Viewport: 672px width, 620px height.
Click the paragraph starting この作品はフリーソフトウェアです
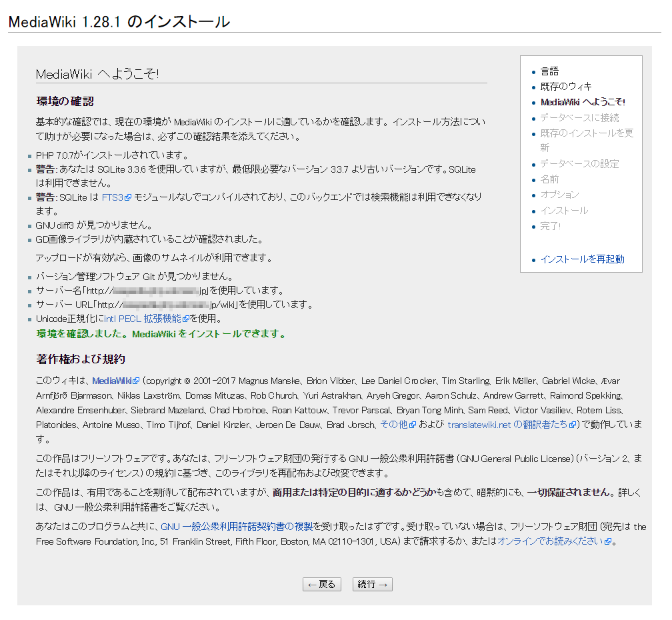[x=339, y=466]
